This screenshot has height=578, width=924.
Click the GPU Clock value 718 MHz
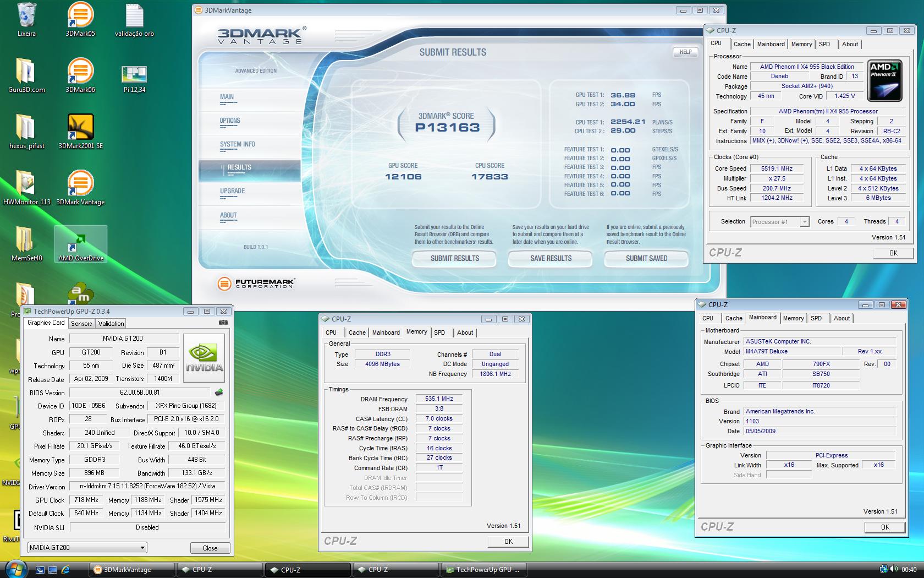coord(86,500)
